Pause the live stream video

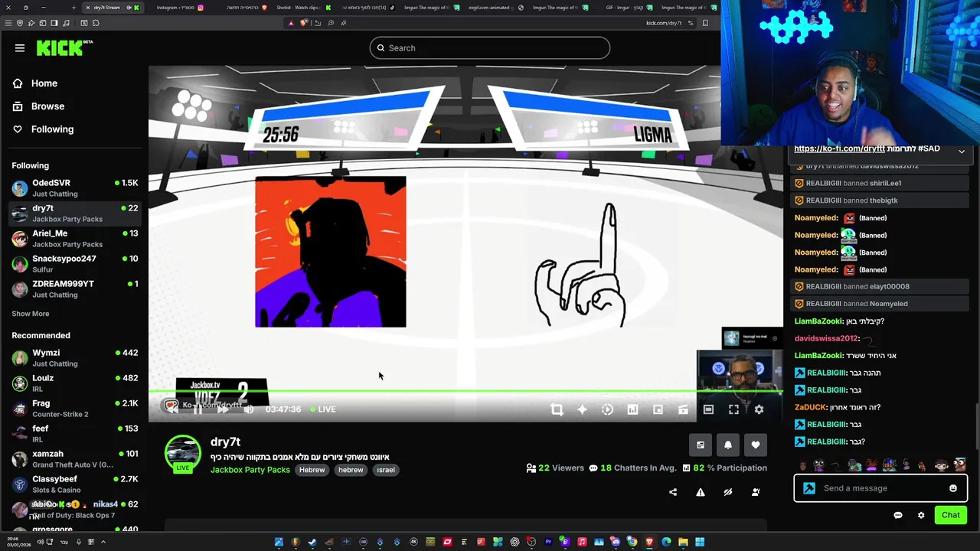198,409
